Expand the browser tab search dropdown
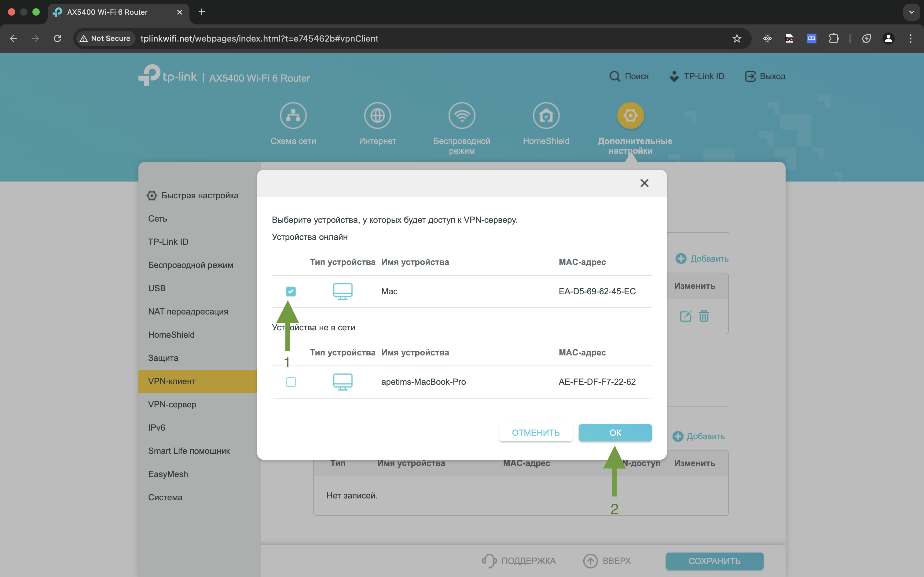924x577 pixels. coord(911,12)
